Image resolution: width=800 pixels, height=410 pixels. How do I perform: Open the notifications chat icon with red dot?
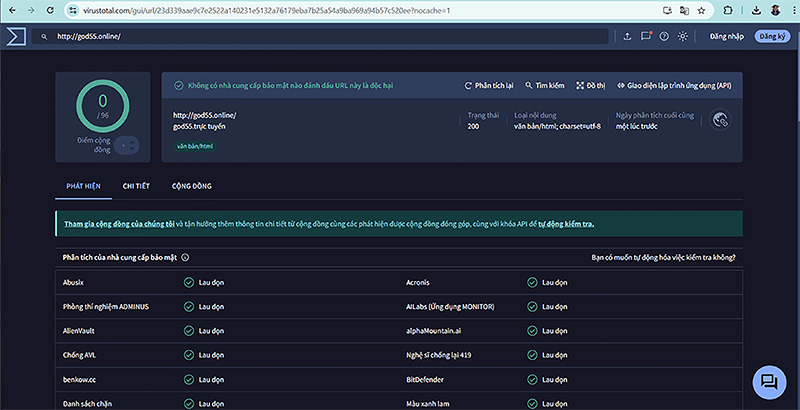(x=646, y=36)
